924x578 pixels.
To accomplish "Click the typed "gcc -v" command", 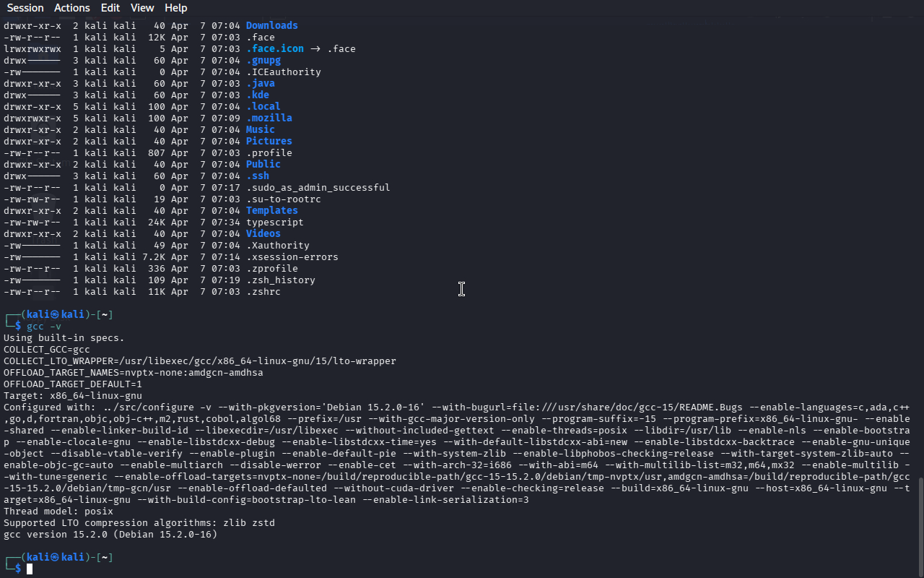I will click(44, 327).
